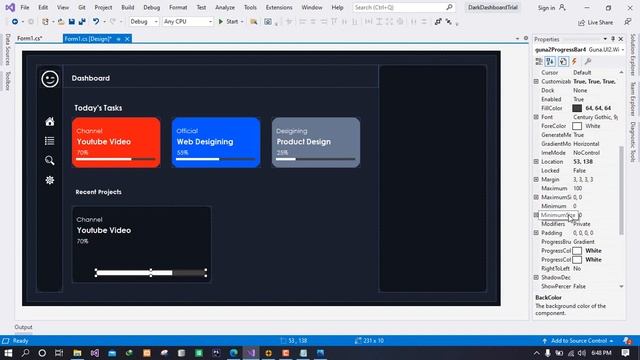Open the Action Center notification icon
640x360 pixels.
click(x=626, y=353)
